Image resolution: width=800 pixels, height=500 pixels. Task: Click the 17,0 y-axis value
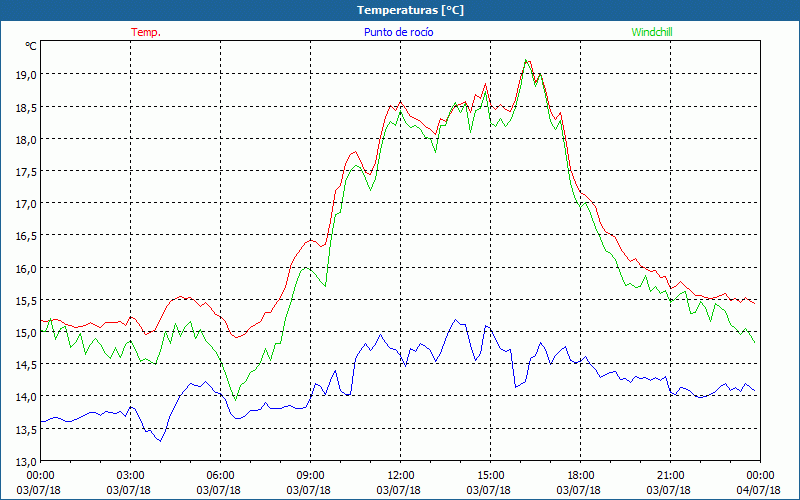tap(26, 204)
